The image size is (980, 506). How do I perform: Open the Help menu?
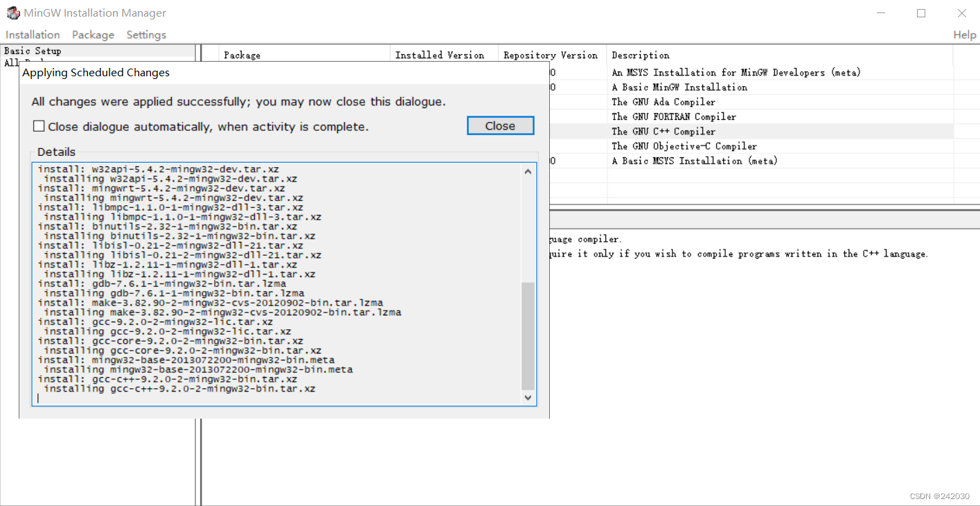(965, 35)
